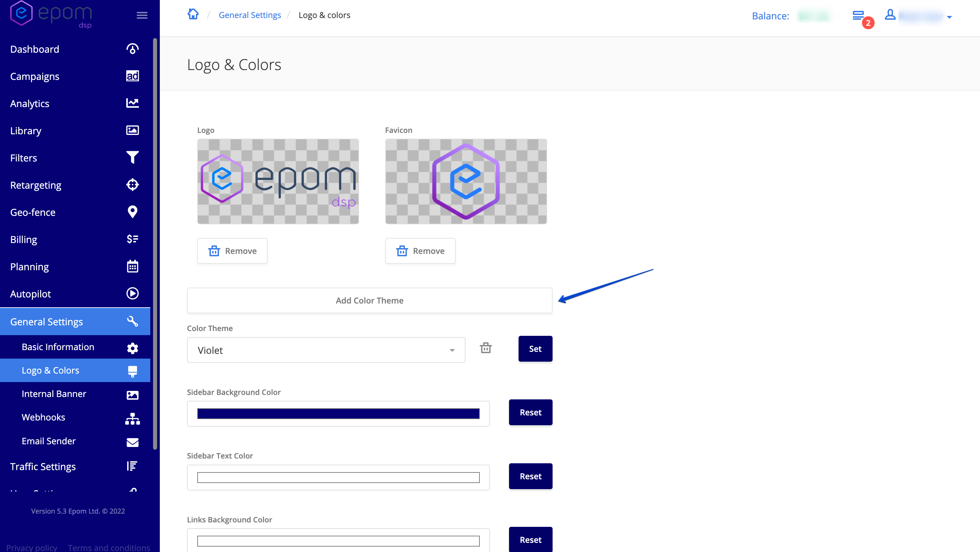Toggle sidebar with hamburger menu icon
980x552 pixels.
pos(142,15)
